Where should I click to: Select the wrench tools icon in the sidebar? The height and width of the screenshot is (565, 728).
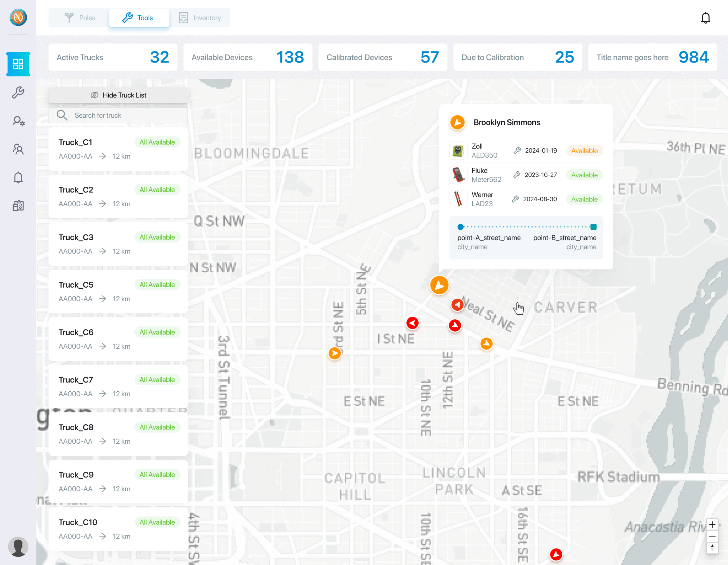(18, 92)
